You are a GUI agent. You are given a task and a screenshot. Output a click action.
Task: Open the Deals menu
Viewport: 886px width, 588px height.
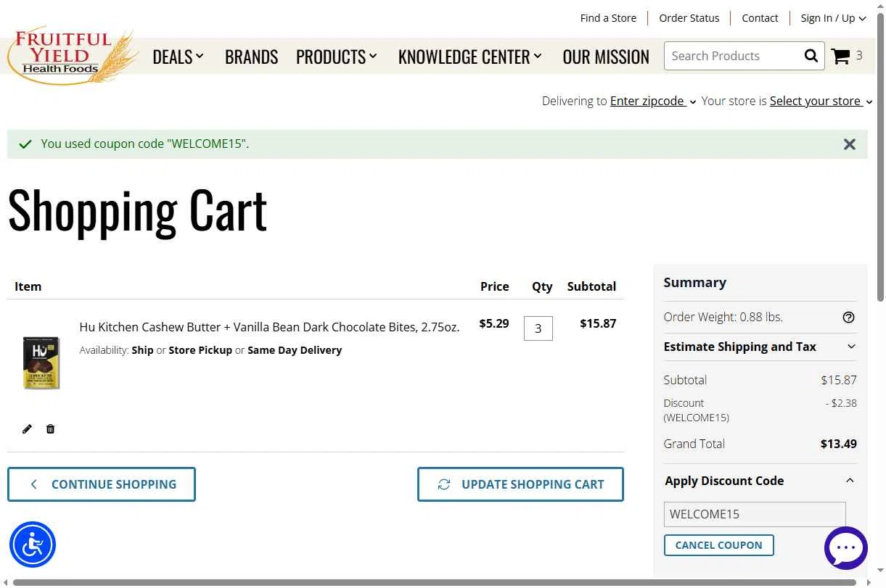pos(178,57)
